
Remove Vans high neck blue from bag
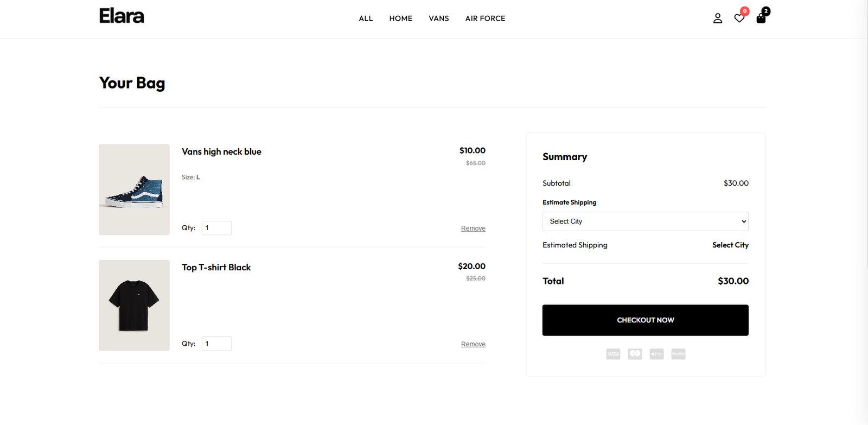point(473,229)
